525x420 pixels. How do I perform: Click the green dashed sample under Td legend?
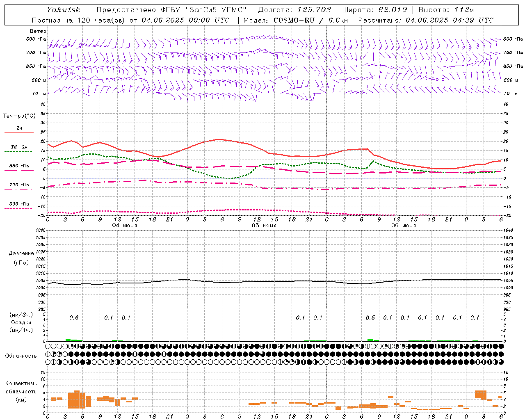(x=19, y=152)
